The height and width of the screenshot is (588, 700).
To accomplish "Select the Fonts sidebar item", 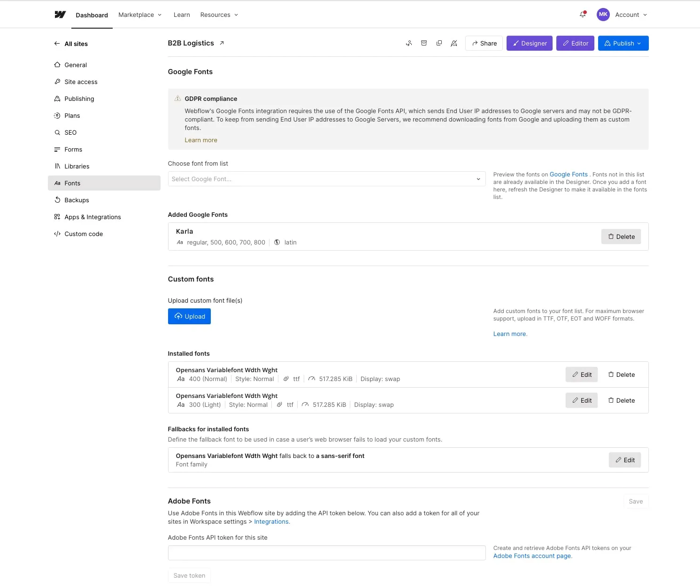I will point(104,183).
